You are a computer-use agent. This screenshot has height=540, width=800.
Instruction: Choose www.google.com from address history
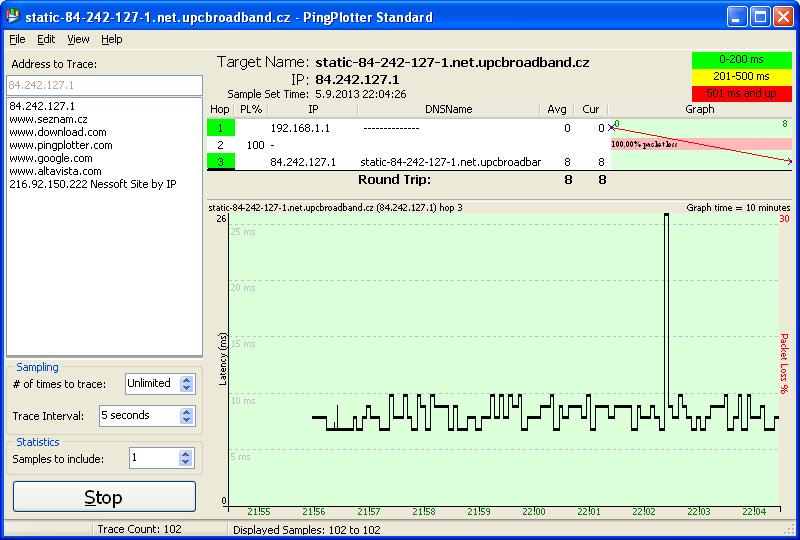coord(50,158)
